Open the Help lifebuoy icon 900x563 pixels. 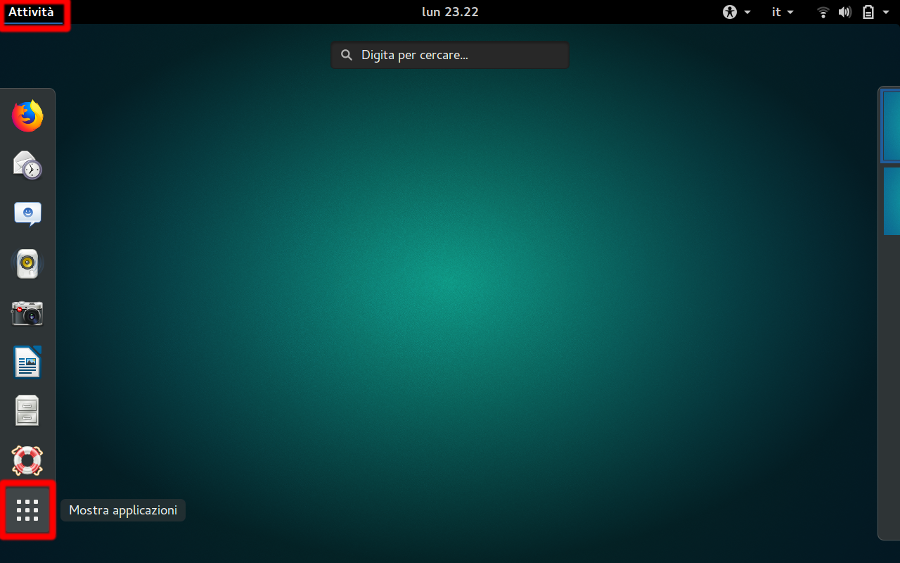pyautogui.click(x=28, y=460)
